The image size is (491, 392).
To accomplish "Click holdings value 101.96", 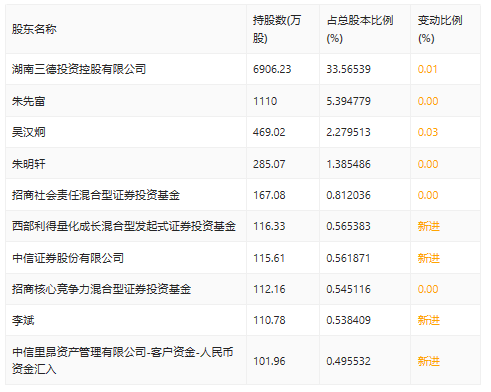I will (269, 361).
